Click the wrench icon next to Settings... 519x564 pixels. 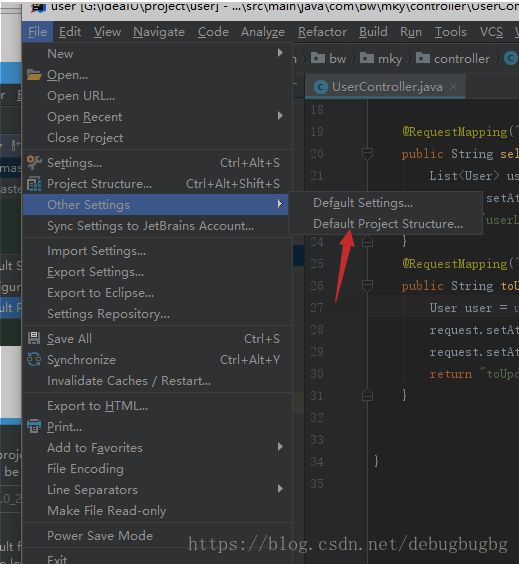[x=34, y=163]
